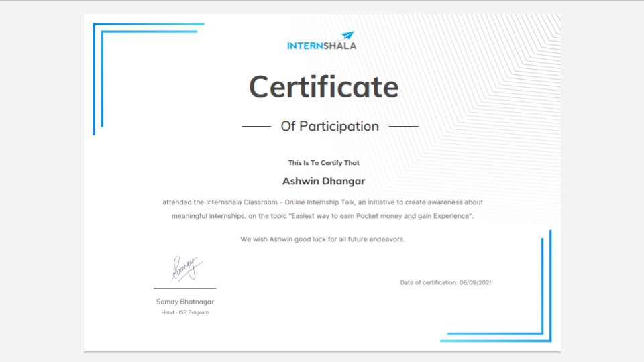
Task: Click 'Of Participation' subtitle
Action: tap(330, 127)
